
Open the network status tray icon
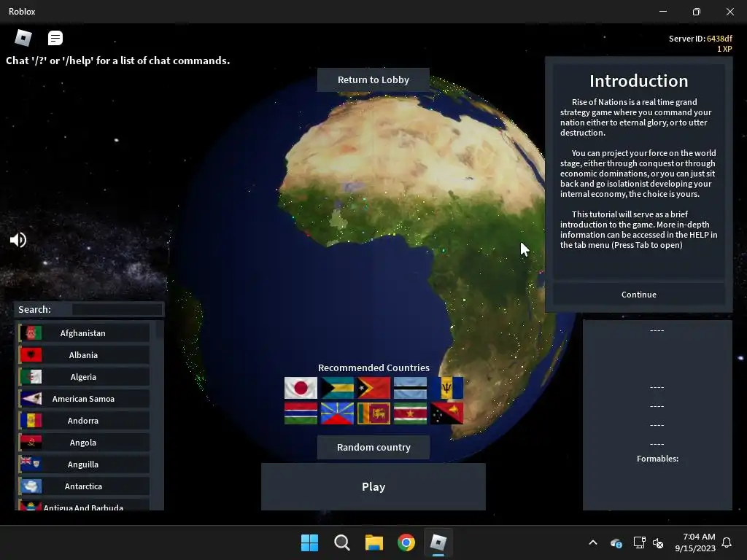[x=639, y=542]
